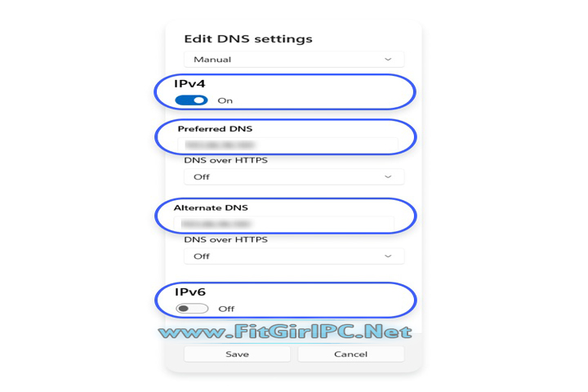Expand DNS over HTTPS under Preferred DNS
The image size is (588, 392).
pos(293,176)
